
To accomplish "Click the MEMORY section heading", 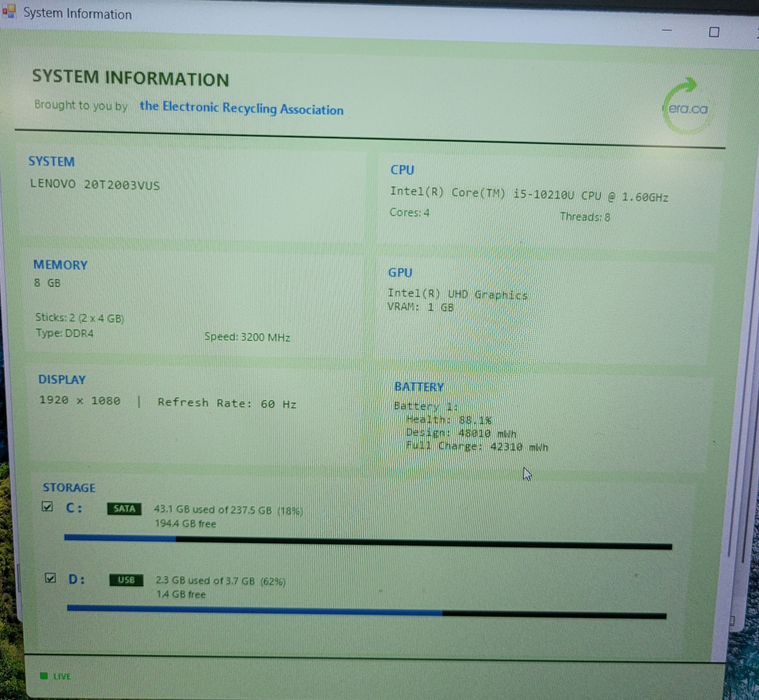I will click(61, 265).
